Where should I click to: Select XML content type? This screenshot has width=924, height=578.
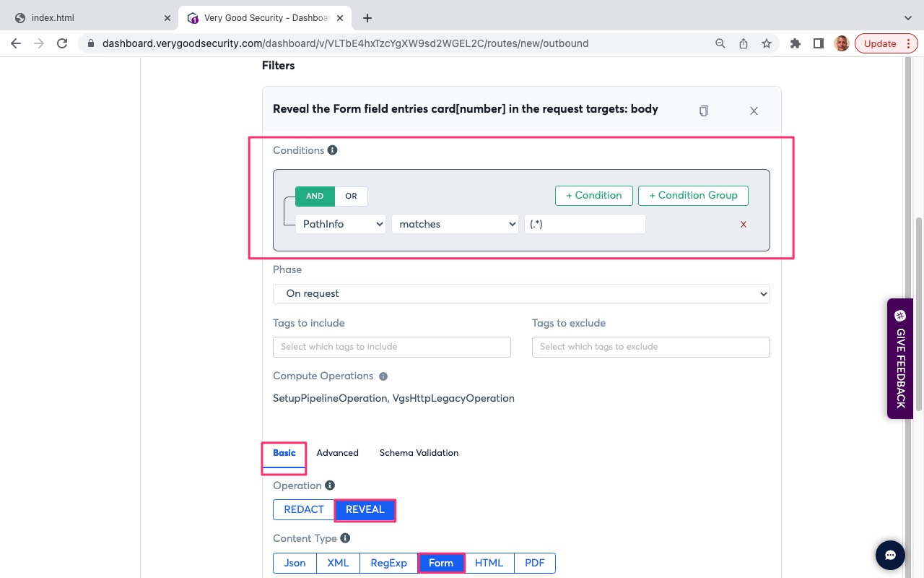tap(338, 563)
